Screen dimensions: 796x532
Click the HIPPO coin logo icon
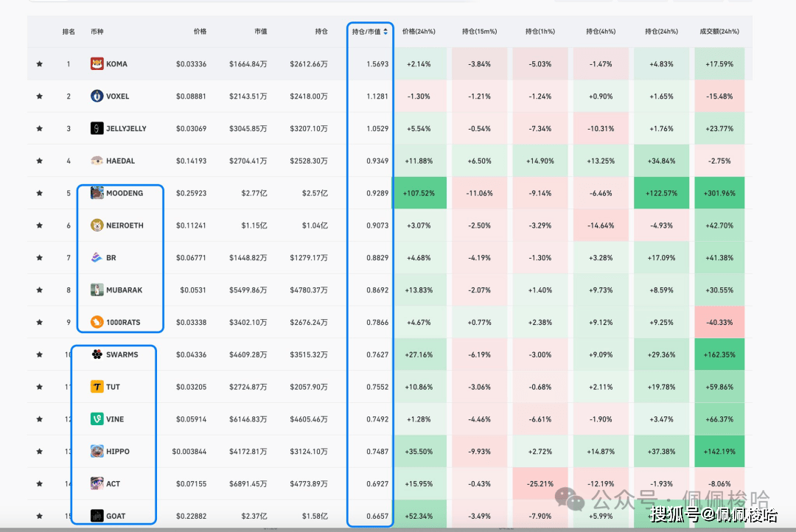click(97, 451)
